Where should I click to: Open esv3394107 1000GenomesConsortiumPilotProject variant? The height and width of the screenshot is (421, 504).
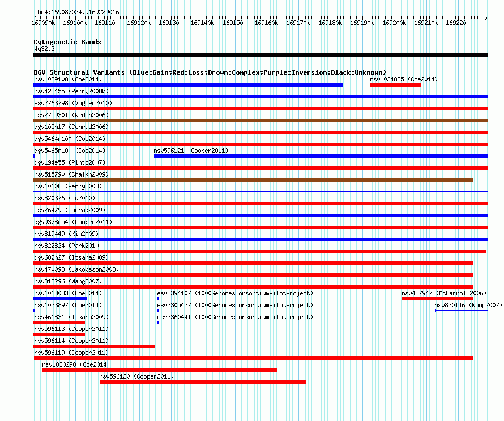[235, 293]
